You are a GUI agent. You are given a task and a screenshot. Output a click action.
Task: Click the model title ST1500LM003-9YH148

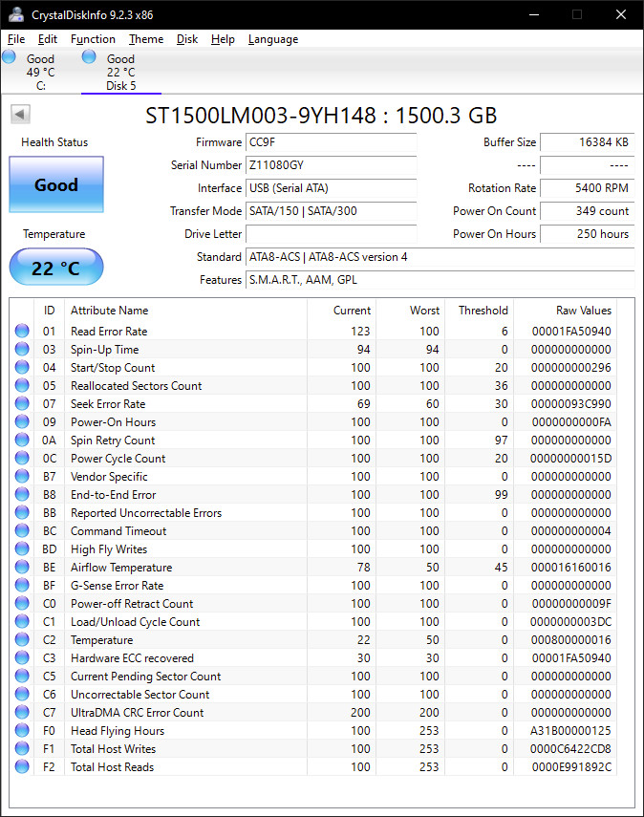261,116
